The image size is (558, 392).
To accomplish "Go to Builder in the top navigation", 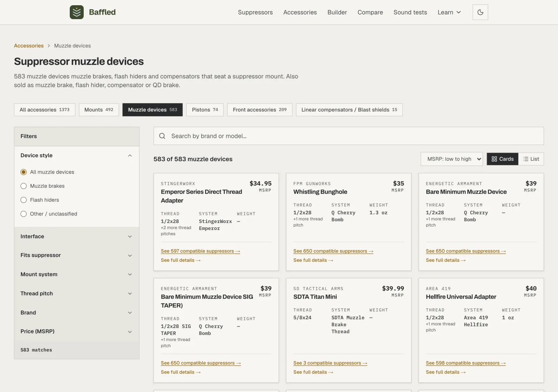I will click(337, 12).
